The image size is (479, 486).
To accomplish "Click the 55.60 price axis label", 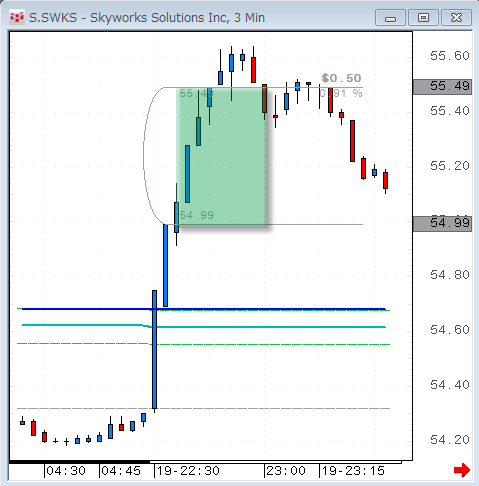I will (450, 56).
